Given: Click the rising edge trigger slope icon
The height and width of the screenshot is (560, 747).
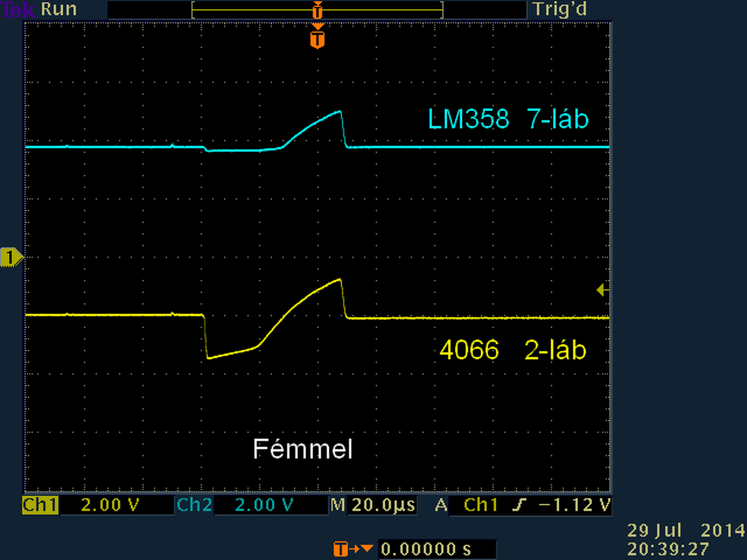Looking at the screenshot, I should 519,505.
